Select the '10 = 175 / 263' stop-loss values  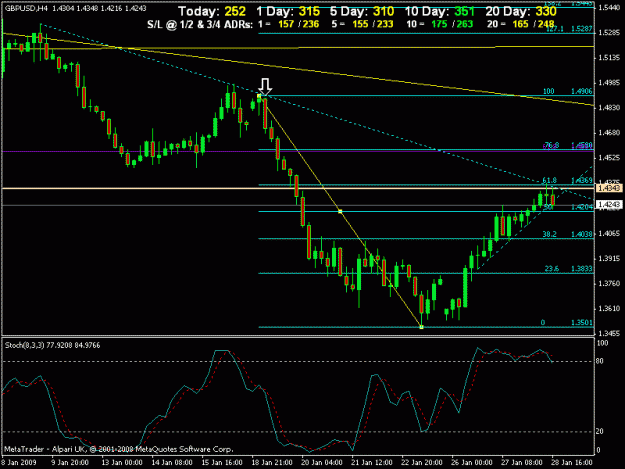tap(440, 24)
